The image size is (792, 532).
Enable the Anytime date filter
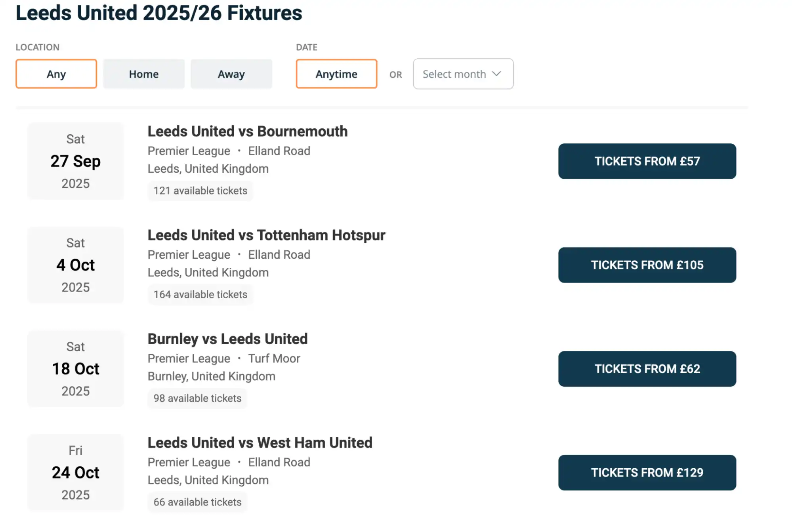coord(336,74)
